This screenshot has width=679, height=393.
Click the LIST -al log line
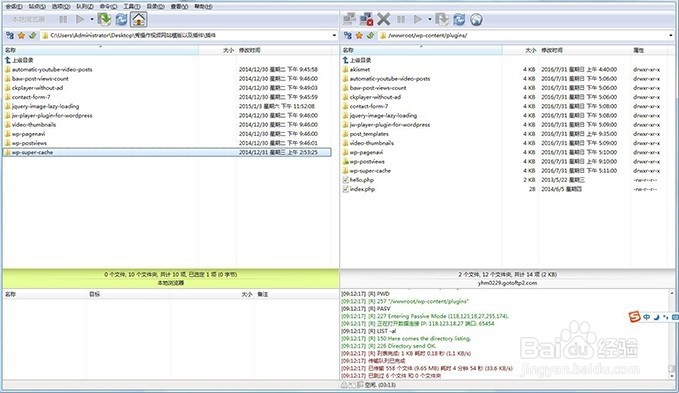[x=369, y=331]
